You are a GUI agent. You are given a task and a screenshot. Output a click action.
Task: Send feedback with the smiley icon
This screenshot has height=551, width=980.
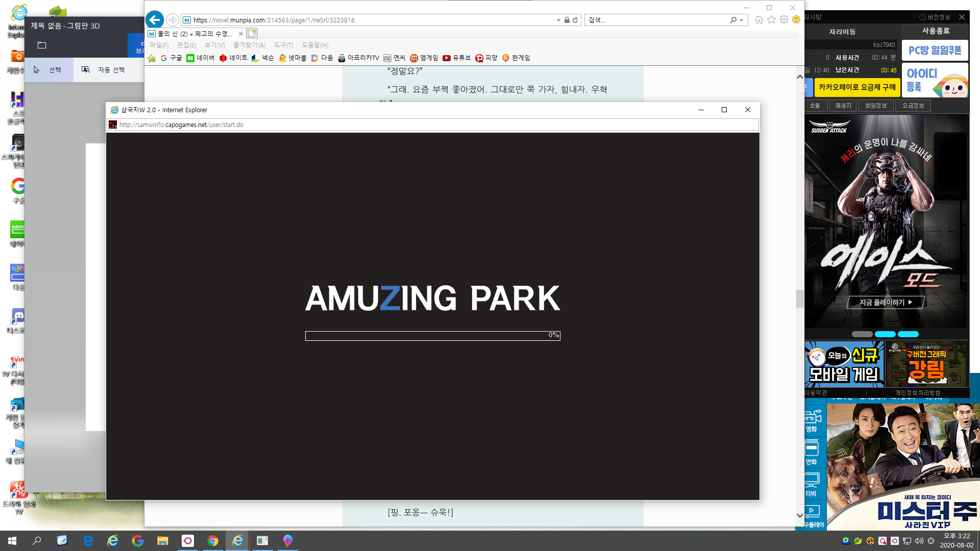[x=796, y=19]
